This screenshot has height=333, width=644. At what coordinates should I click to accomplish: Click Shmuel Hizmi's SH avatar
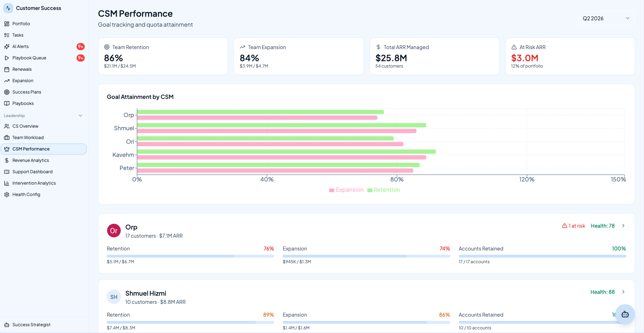point(114,297)
